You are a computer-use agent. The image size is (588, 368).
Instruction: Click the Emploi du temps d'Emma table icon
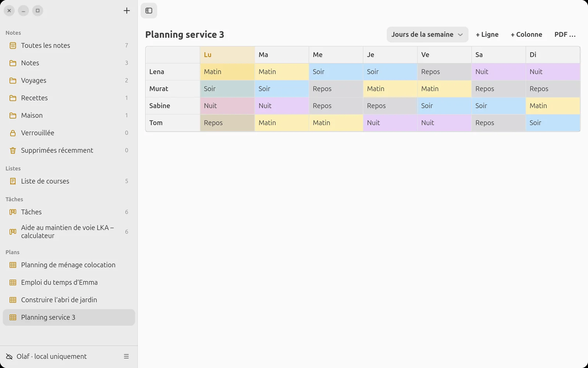coord(13,283)
